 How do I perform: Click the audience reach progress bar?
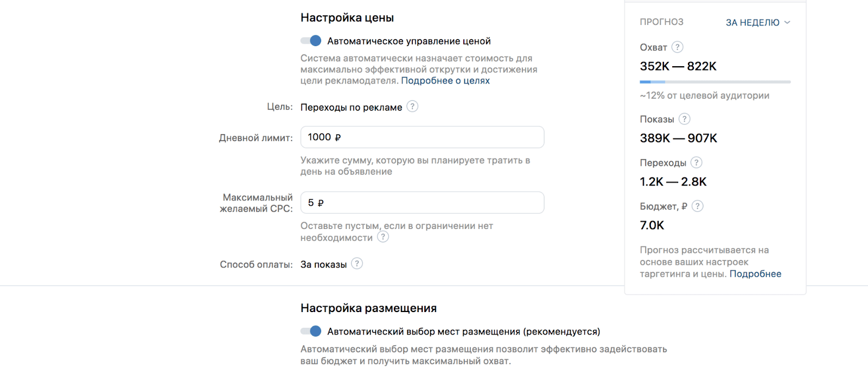coord(715,82)
